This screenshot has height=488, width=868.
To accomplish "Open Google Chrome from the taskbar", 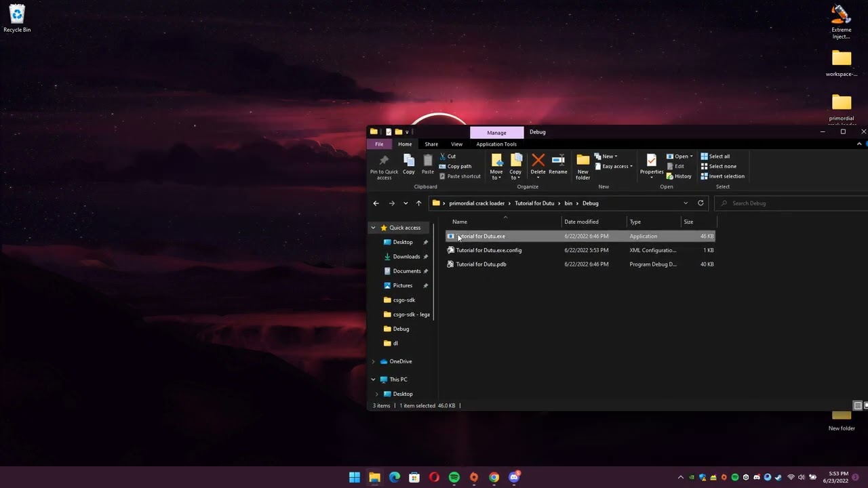I will click(494, 477).
